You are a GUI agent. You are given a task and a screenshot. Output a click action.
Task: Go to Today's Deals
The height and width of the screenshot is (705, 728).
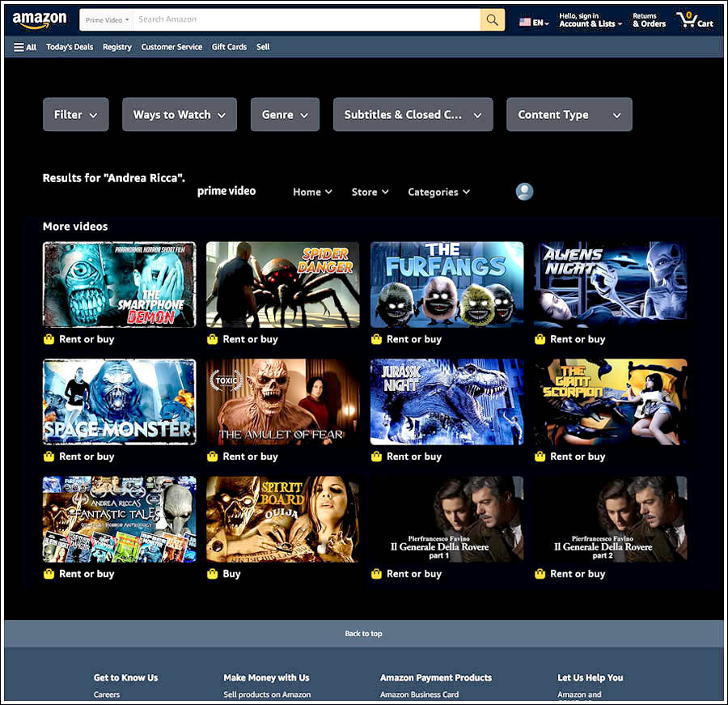pyautogui.click(x=70, y=47)
